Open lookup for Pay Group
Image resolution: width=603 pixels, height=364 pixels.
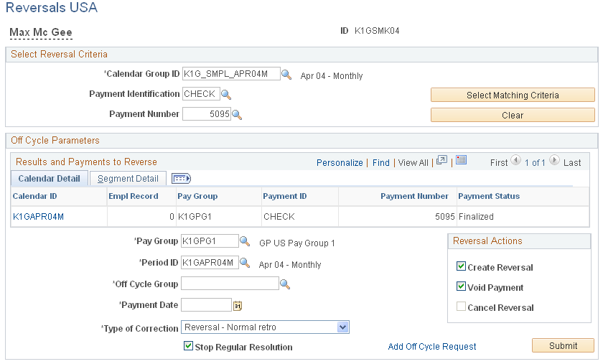click(245, 241)
